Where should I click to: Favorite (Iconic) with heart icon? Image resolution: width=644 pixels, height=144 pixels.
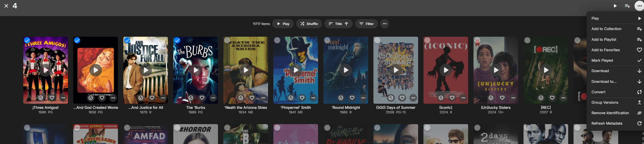click(452, 98)
